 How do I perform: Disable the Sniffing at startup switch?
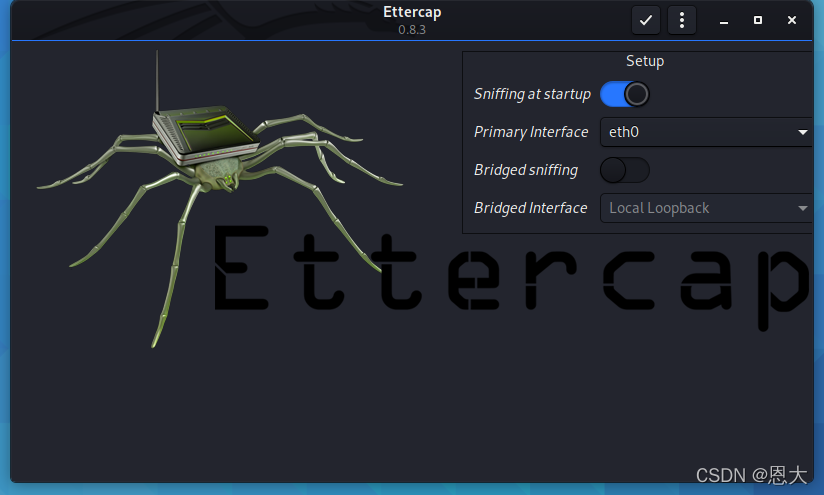tap(625, 94)
